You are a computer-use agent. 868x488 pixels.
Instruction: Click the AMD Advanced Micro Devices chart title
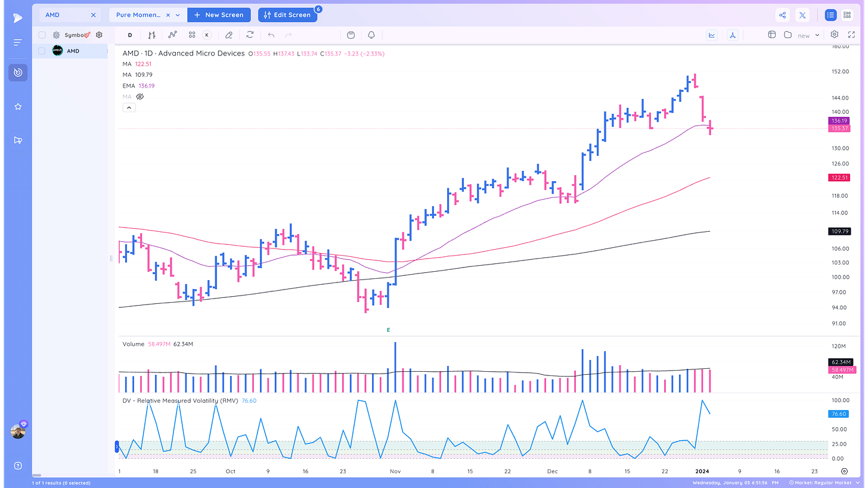coord(184,54)
